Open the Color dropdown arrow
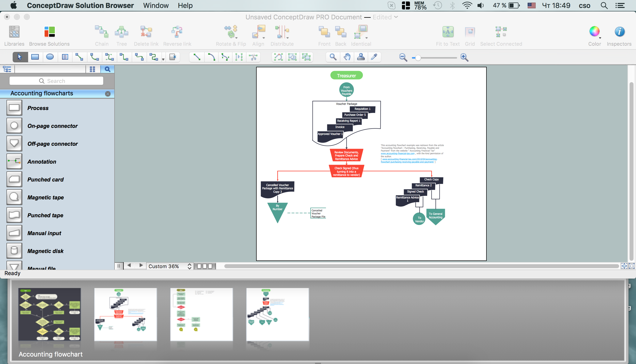Viewport: 636px width, 364px height. pyautogui.click(x=600, y=38)
